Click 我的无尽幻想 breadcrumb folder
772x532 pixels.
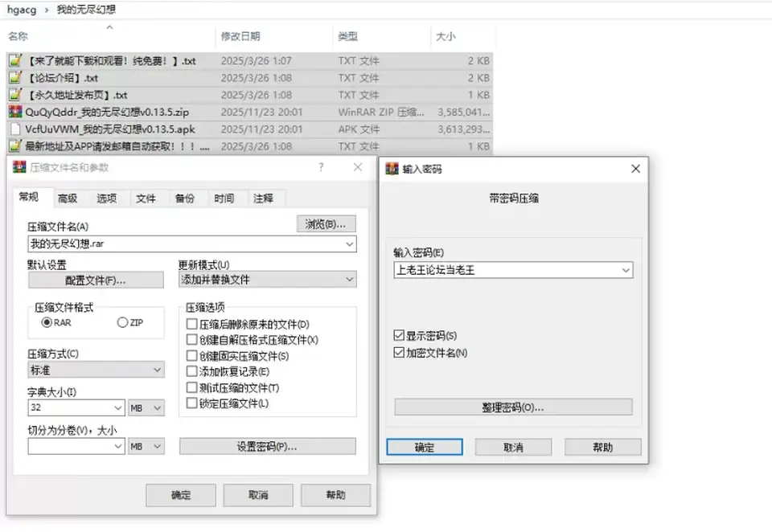click(x=86, y=10)
